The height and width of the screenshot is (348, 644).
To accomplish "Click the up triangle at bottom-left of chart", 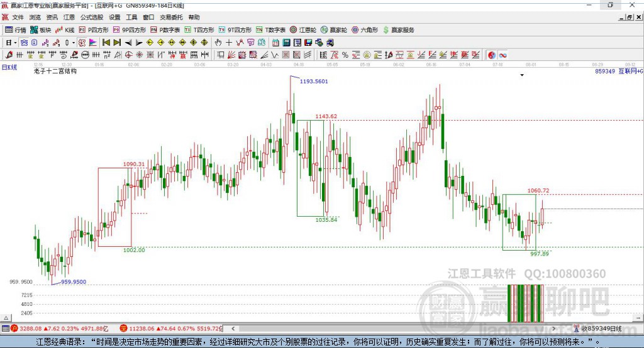I will tap(6, 318).
